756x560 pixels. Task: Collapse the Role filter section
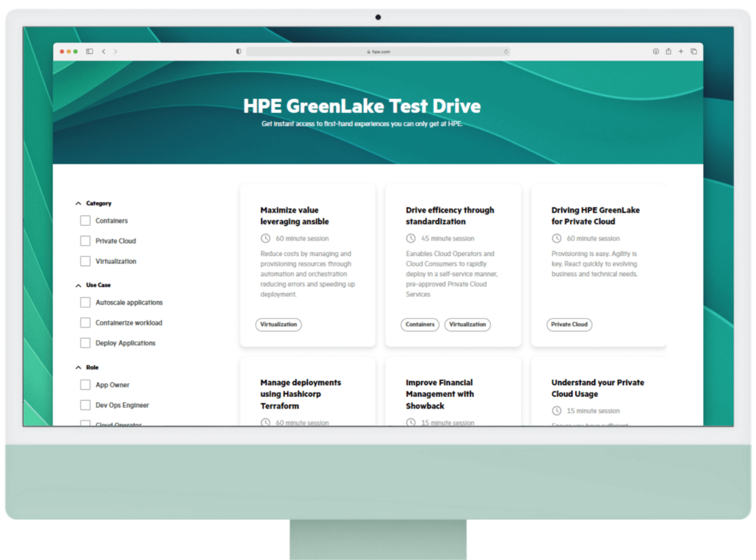(x=78, y=367)
